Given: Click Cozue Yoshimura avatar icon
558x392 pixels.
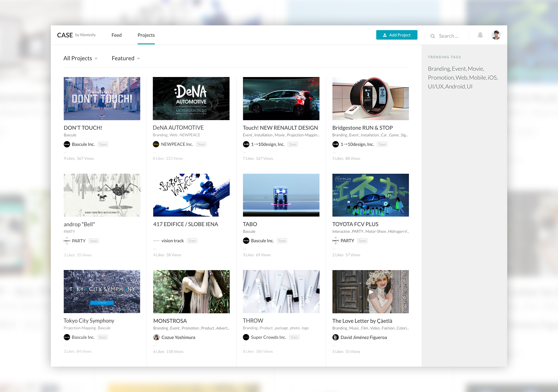Looking at the screenshot, I should click(156, 337).
